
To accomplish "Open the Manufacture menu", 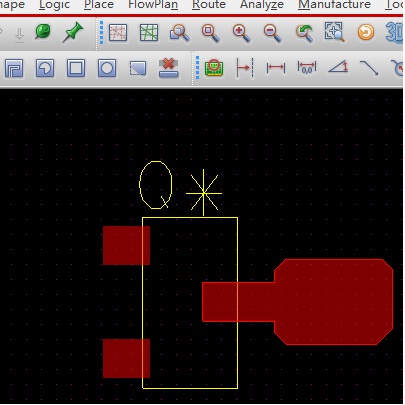I will (334, 5).
